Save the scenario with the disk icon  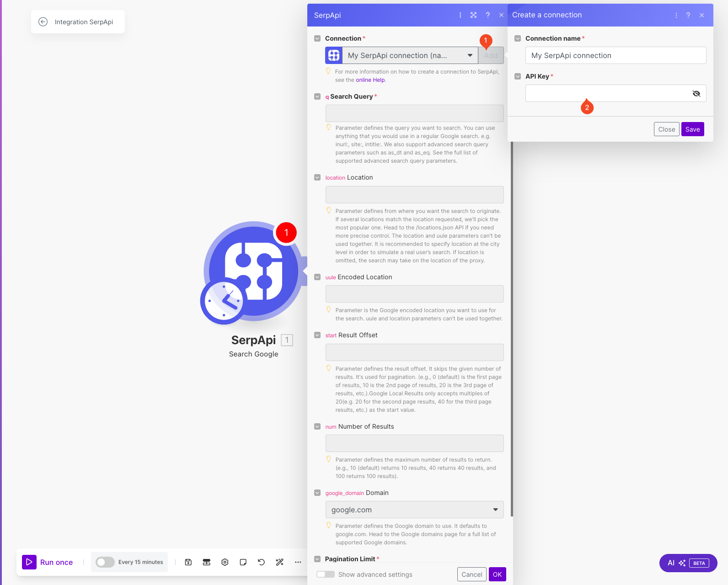(188, 562)
